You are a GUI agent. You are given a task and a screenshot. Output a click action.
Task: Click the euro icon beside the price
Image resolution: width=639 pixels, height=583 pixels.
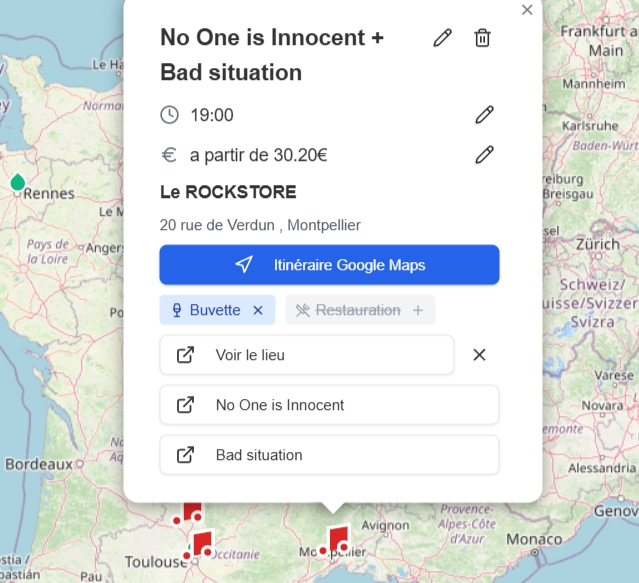(169, 155)
